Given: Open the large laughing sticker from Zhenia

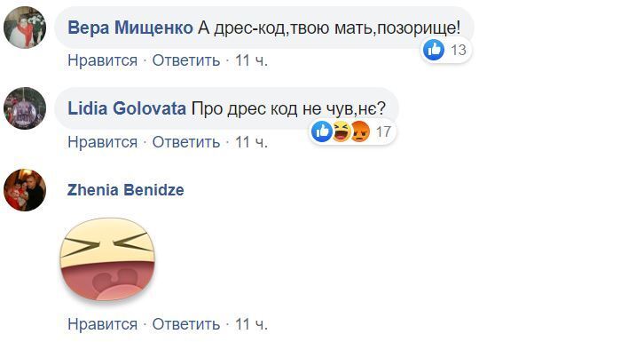Looking at the screenshot, I should (107, 259).
